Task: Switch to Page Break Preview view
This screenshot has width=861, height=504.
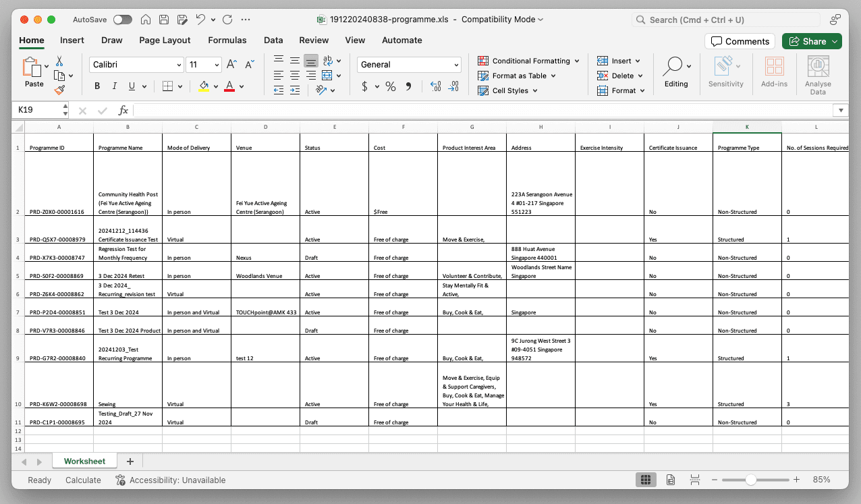Action: [x=696, y=480]
